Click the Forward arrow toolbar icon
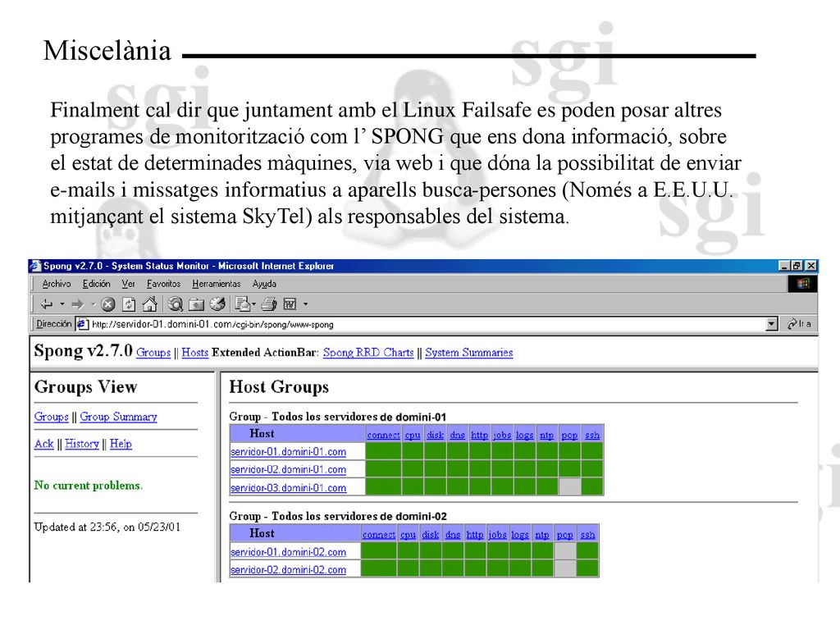 [x=78, y=304]
